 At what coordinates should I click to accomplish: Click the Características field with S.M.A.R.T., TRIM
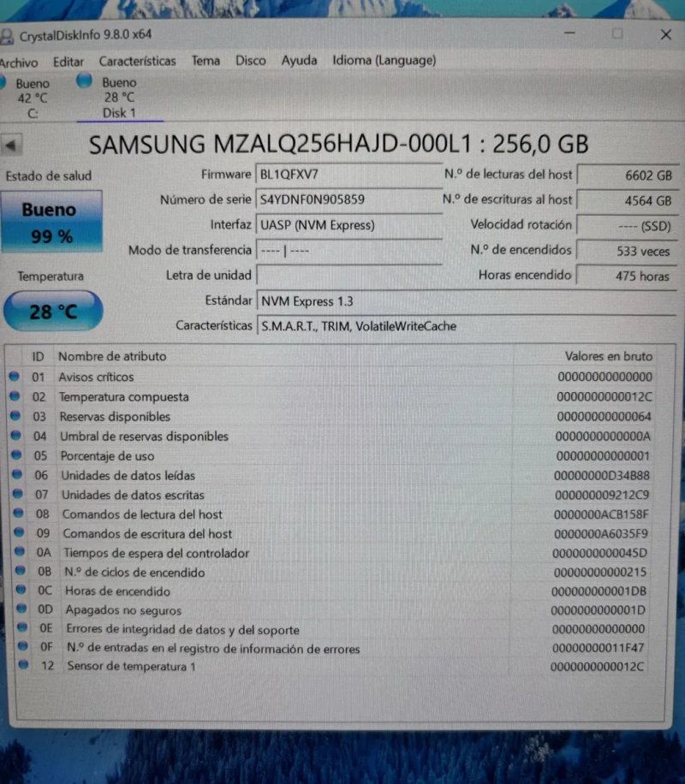[x=467, y=326]
